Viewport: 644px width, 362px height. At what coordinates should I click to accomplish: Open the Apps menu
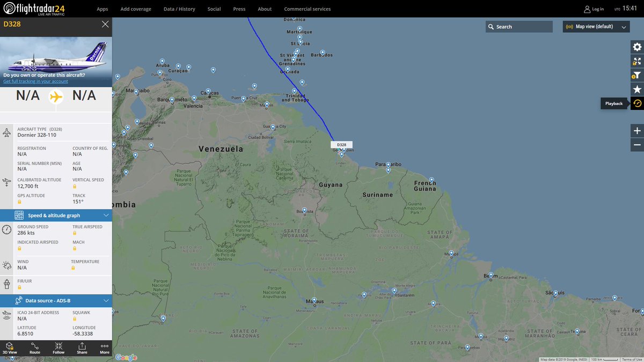coord(103,9)
